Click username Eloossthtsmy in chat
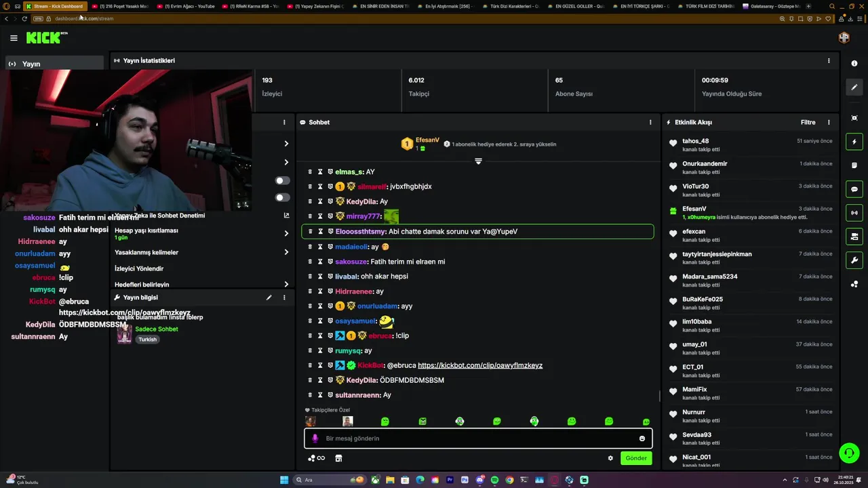 (361, 232)
